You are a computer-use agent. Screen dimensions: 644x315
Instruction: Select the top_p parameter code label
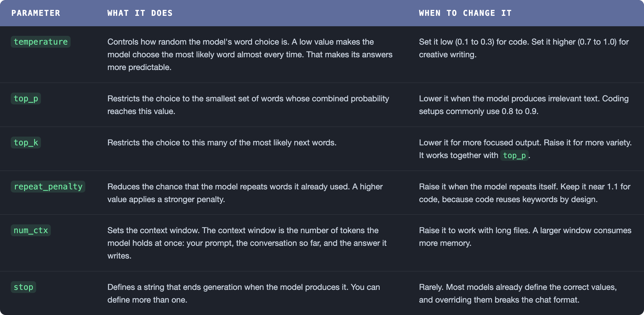26,99
